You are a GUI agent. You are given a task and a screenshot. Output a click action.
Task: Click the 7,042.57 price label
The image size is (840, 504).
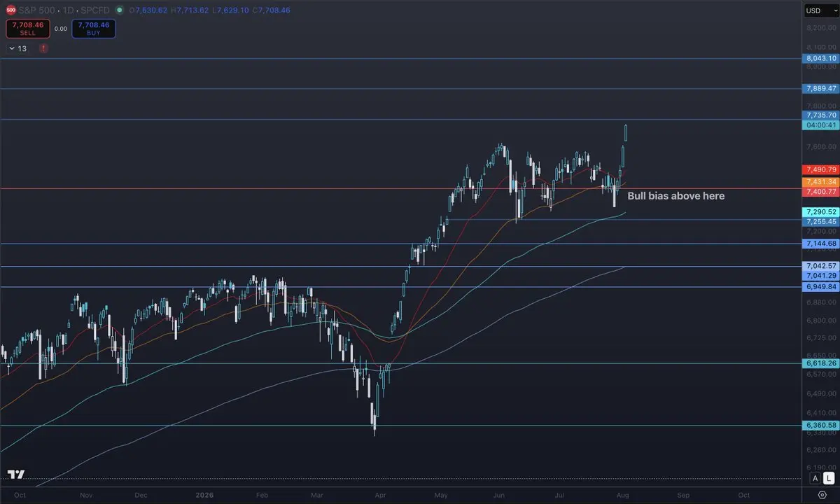click(x=821, y=266)
